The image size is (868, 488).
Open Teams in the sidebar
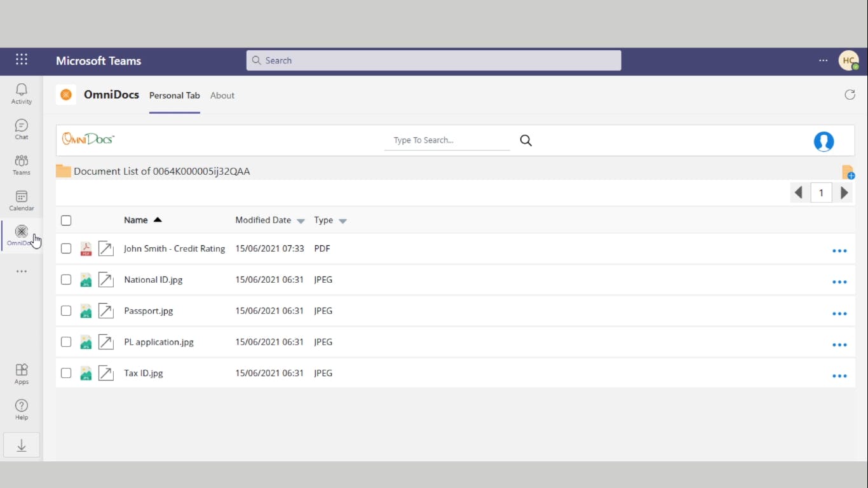pyautogui.click(x=22, y=165)
